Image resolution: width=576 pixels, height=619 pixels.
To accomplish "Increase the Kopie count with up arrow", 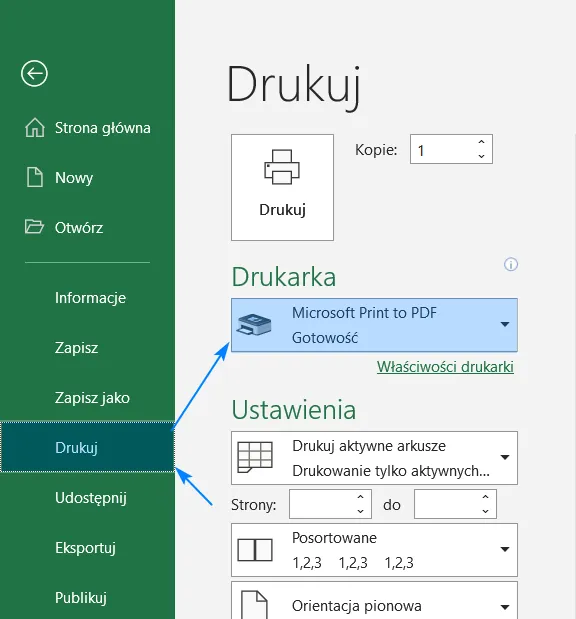I will click(x=481, y=142).
